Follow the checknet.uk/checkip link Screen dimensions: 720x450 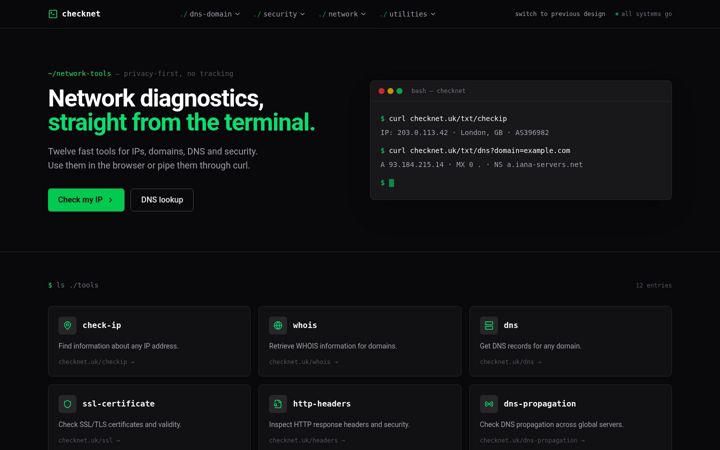pyautogui.click(x=96, y=362)
